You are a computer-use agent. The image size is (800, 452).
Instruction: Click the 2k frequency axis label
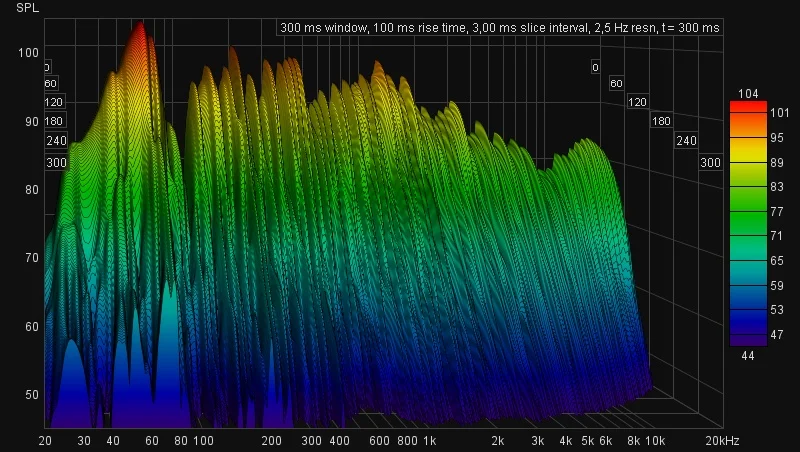pos(497,440)
